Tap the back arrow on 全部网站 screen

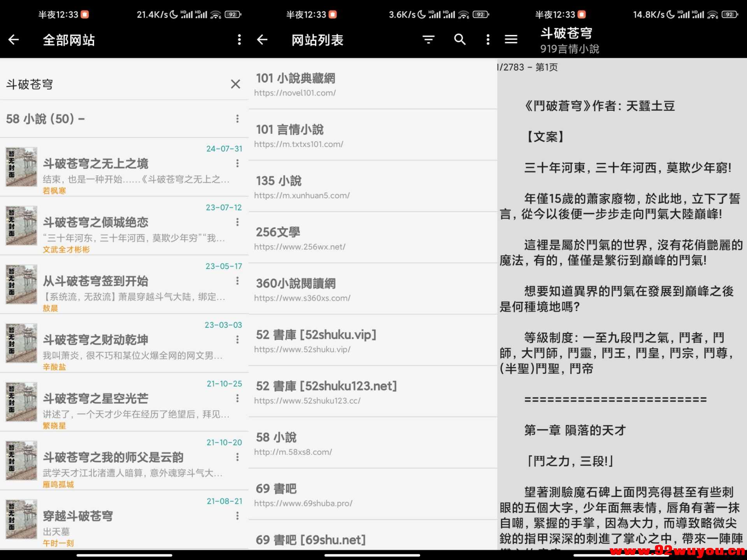pos(13,40)
